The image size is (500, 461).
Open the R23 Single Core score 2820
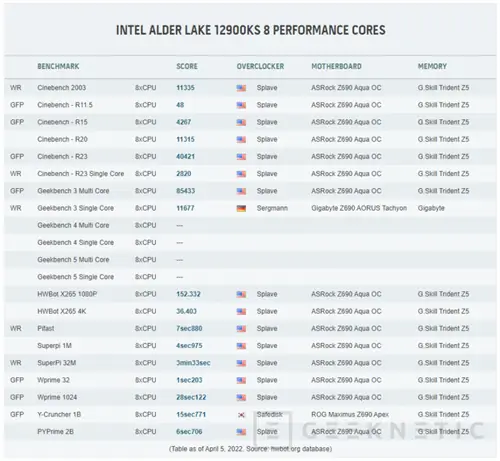click(x=184, y=174)
